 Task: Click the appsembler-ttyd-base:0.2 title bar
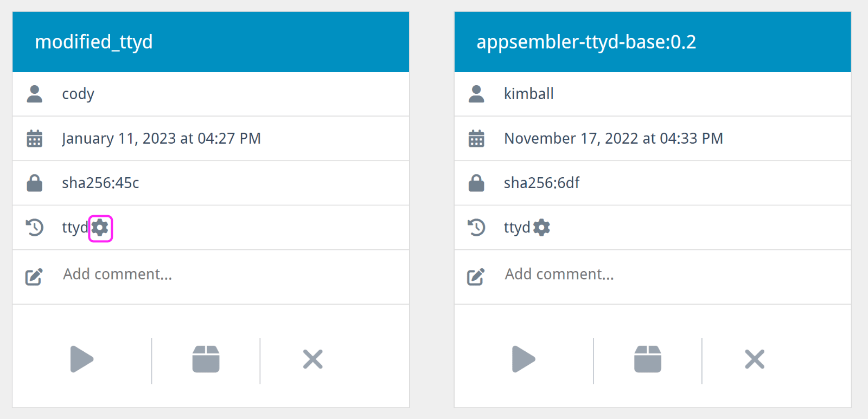pos(586,42)
